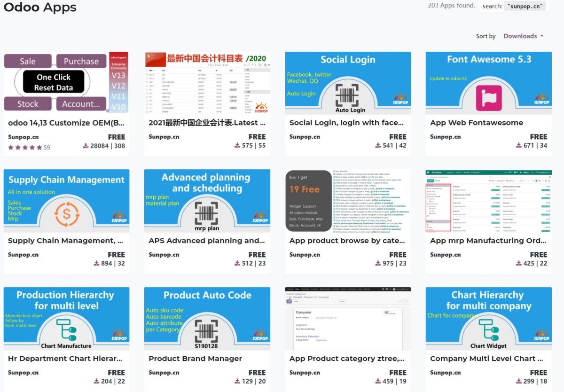Click the download icon beside 459 | 19
Image resolution: width=564 pixels, height=392 pixels.
(378, 381)
